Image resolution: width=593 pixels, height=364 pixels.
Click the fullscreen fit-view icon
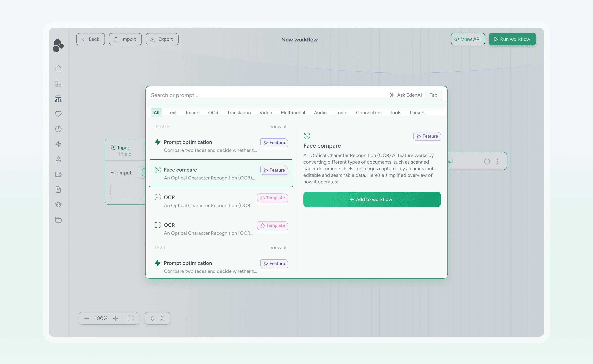click(x=131, y=318)
